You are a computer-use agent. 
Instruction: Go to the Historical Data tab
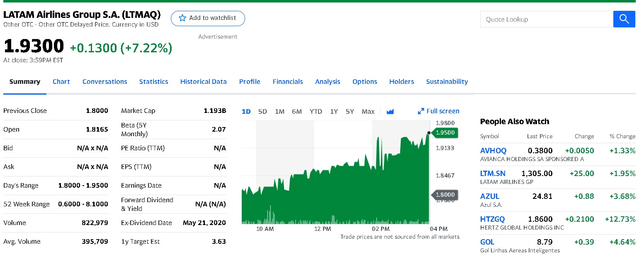coord(203,82)
